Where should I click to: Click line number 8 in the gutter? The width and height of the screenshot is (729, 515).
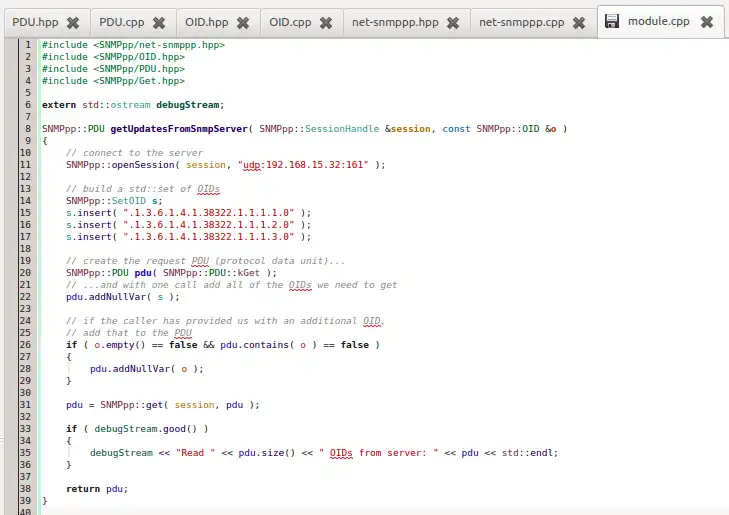tap(28, 129)
